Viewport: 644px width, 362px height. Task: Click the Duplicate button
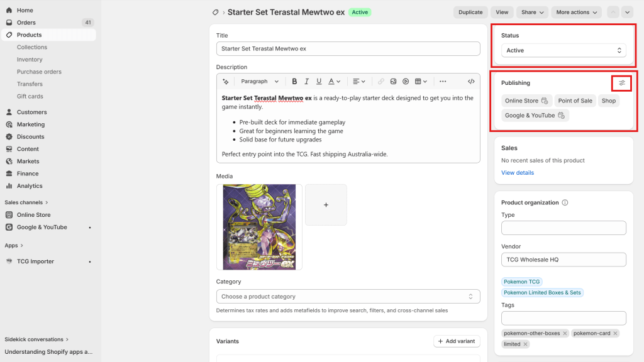(x=470, y=13)
